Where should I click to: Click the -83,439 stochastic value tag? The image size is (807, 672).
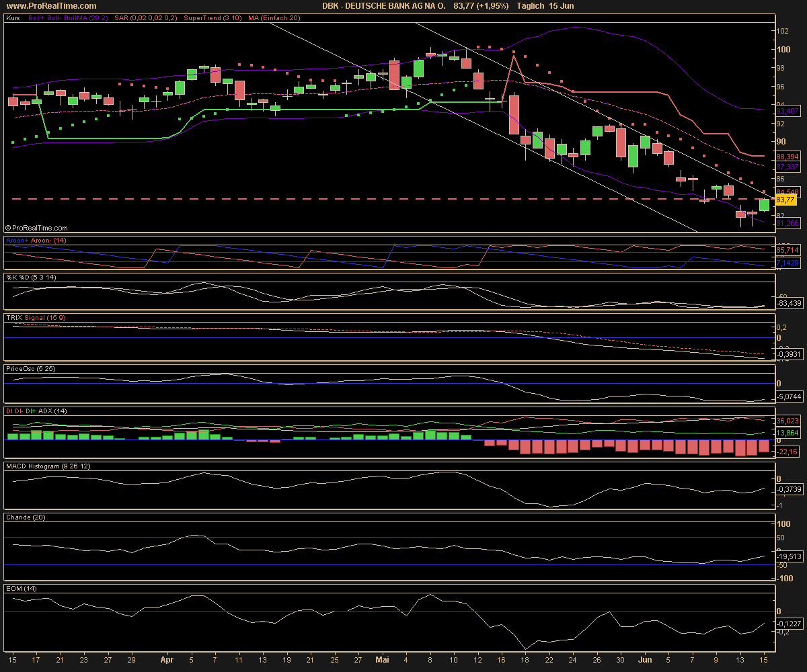[788, 303]
